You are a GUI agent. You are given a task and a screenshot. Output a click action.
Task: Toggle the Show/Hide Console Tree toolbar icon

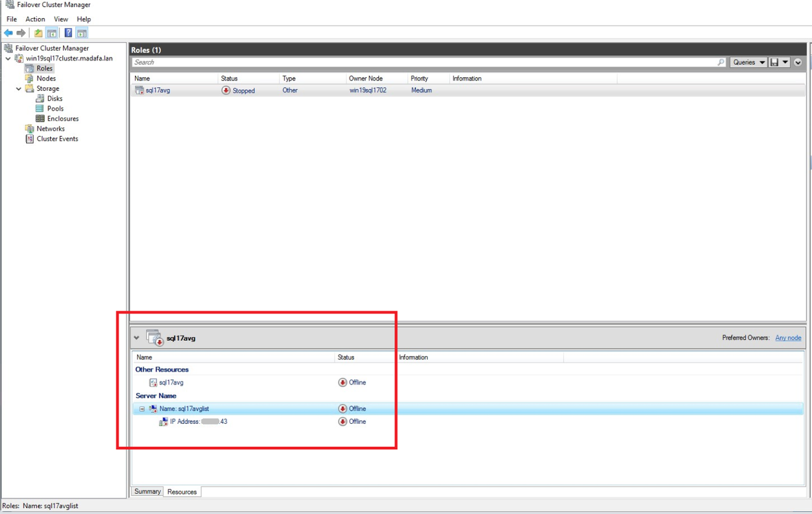click(x=52, y=33)
